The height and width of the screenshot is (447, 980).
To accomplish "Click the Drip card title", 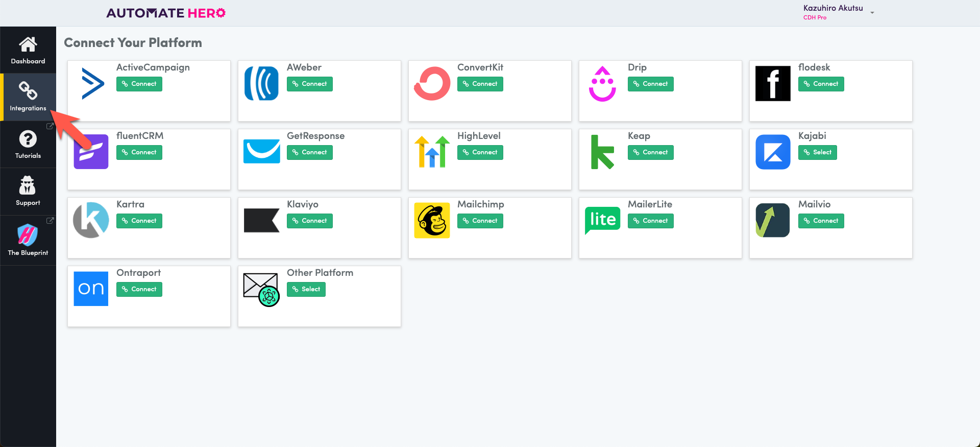I will pyautogui.click(x=637, y=67).
